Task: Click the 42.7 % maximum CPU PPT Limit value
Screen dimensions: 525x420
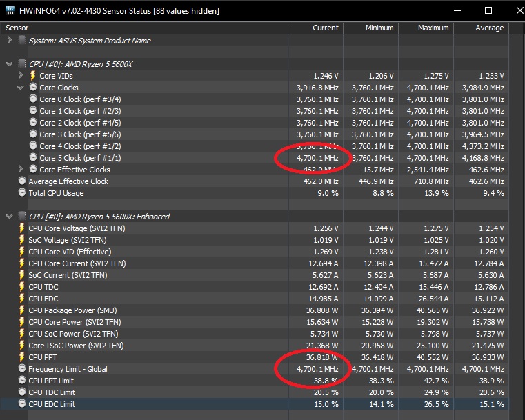Action: pos(436,381)
